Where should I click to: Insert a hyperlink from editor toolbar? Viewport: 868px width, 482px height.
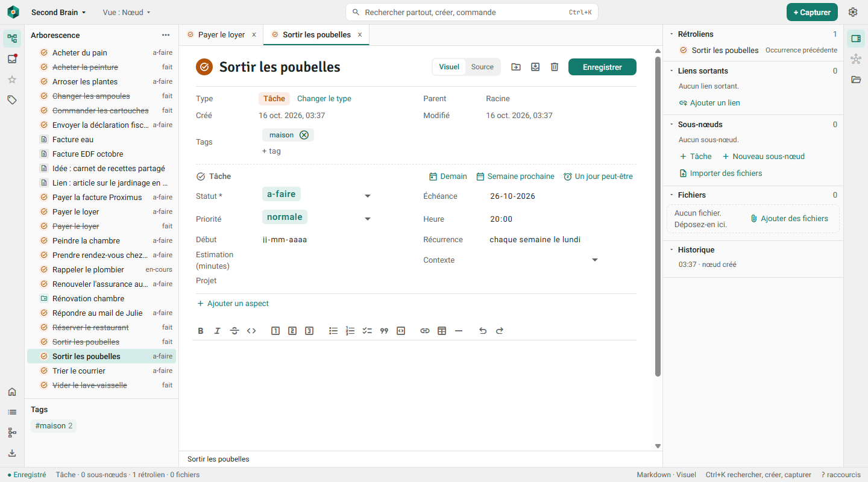[425, 331]
